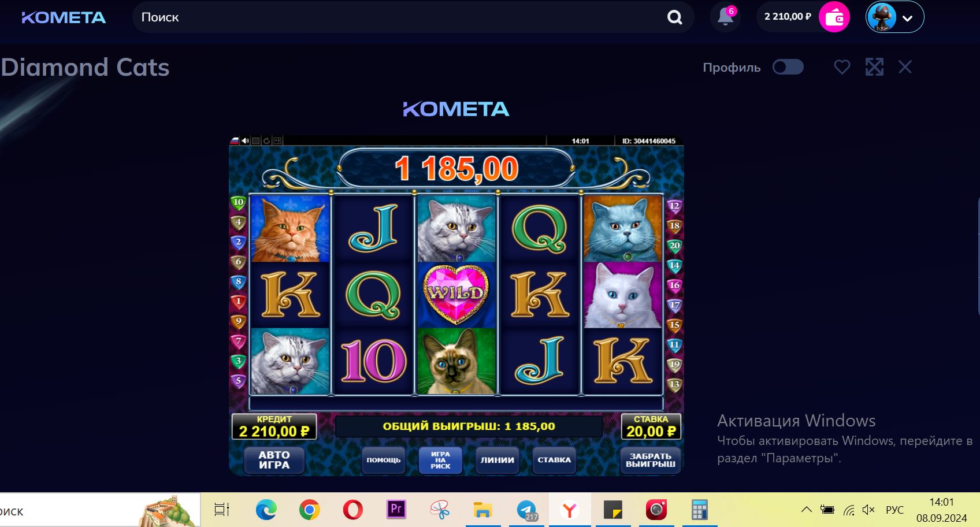Open the notifications bell with badge
The height and width of the screenshot is (527, 980).
725,17
